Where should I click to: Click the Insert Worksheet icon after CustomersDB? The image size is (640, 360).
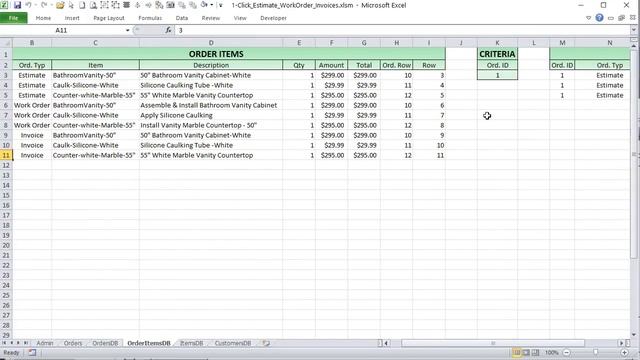coord(266,343)
